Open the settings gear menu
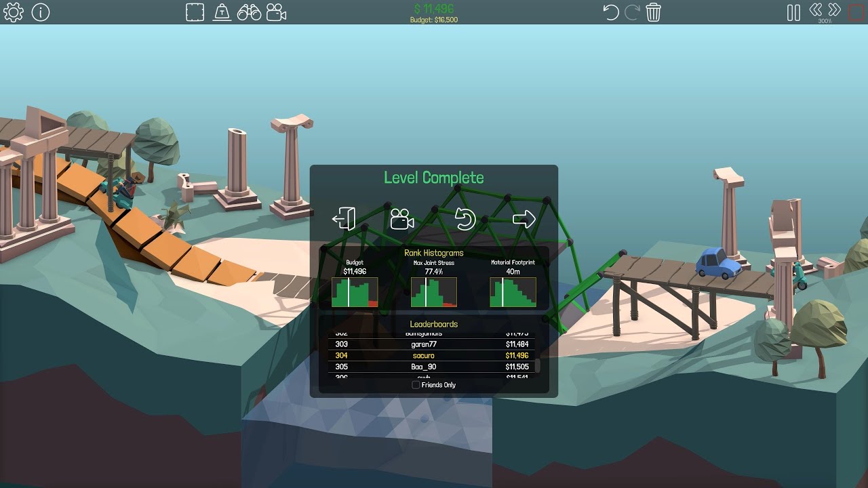Viewport: 868px width, 488px height. (x=14, y=12)
